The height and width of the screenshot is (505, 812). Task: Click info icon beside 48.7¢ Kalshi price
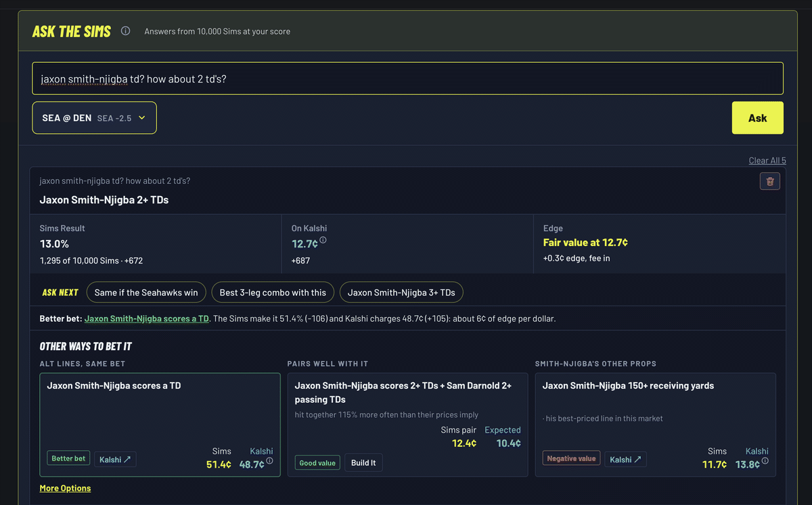[x=269, y=461]
